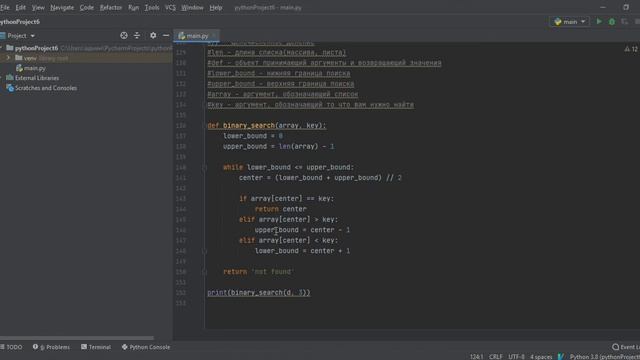Viewport: 640px width, 360px height.
Task: Click CRLF line separator in status bar
Action: pyautogui.click(x=496, y=357)
